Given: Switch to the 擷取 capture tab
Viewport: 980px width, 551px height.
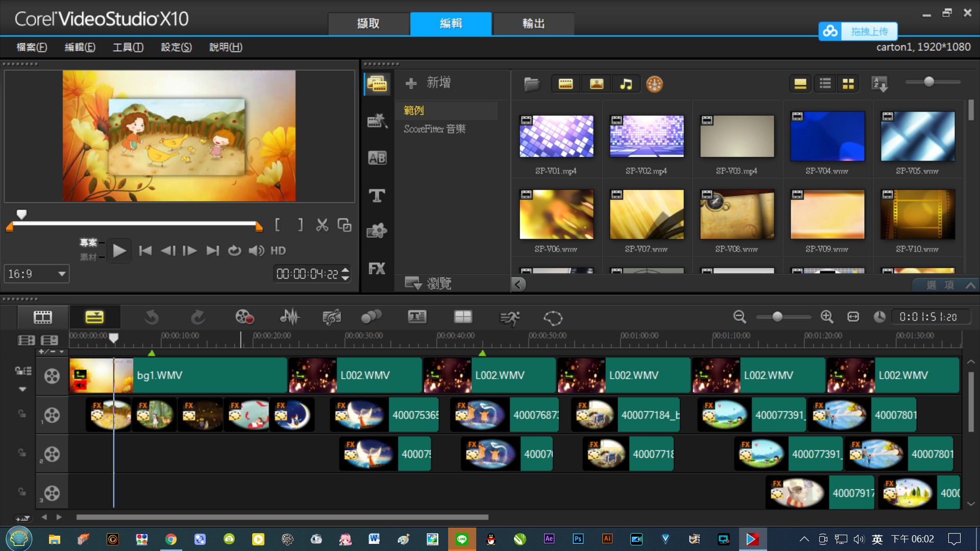Looking at the screenshot, I should pos(369,23).
